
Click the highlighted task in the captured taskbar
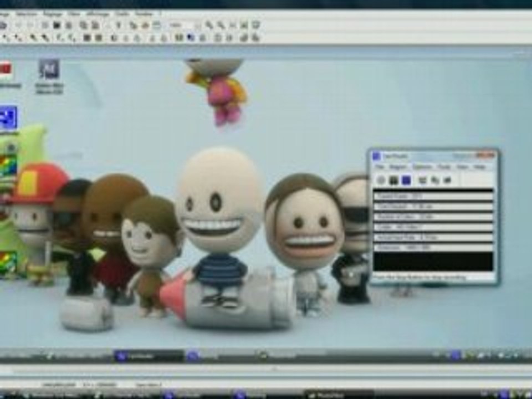tap(149, 356)
